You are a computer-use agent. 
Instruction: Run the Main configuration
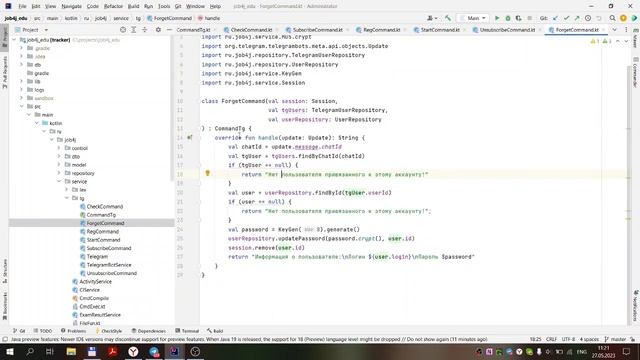[497, 18]
